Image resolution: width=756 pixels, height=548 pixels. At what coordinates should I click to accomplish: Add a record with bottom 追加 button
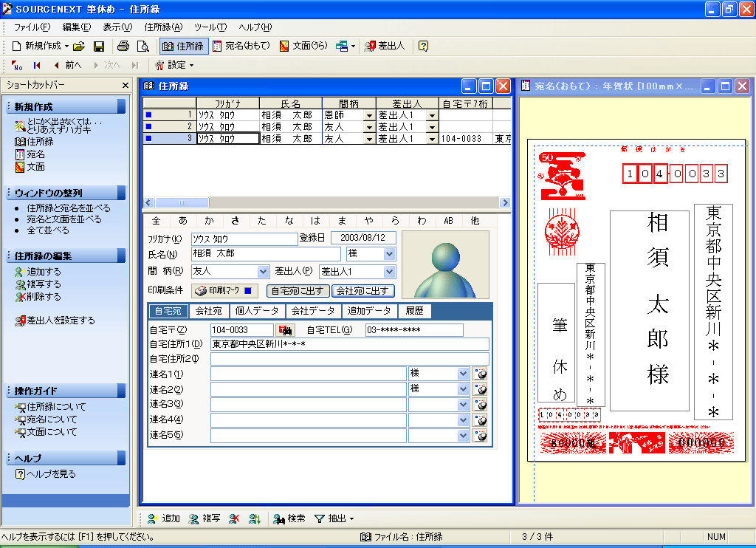coord(163,518)
